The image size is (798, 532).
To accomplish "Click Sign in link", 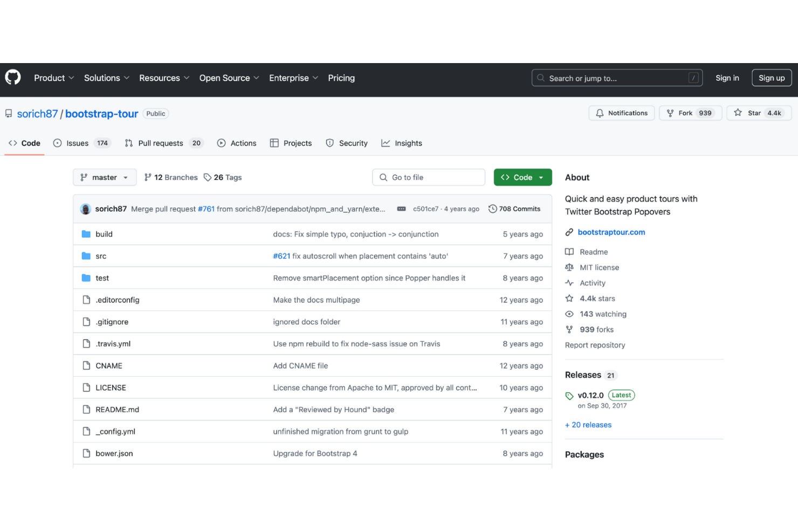I will [x=727, y=78].
